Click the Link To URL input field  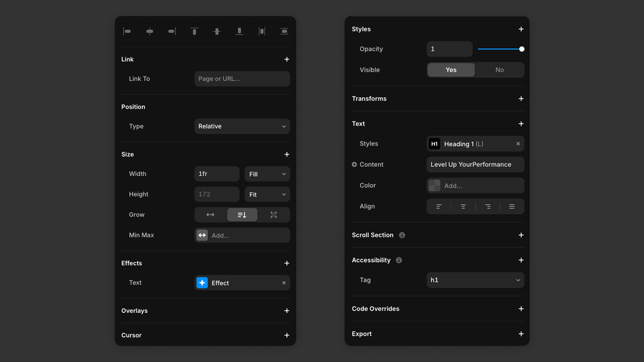point(242,79)
